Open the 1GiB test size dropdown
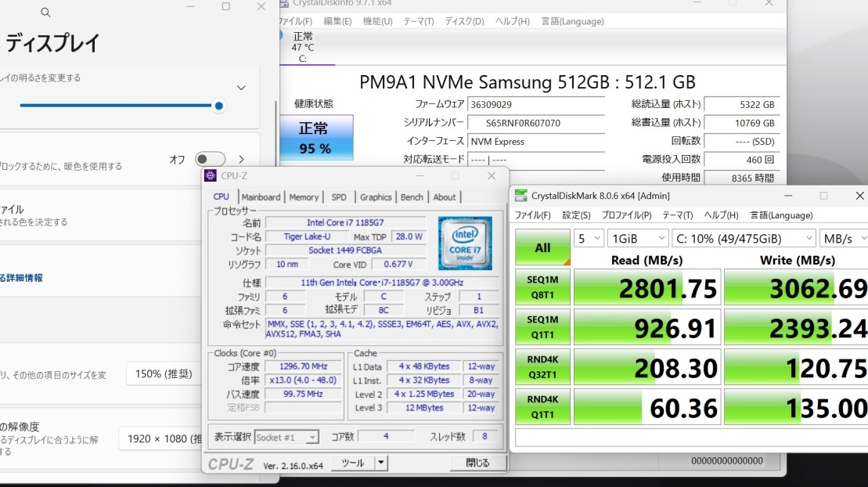 638,238
